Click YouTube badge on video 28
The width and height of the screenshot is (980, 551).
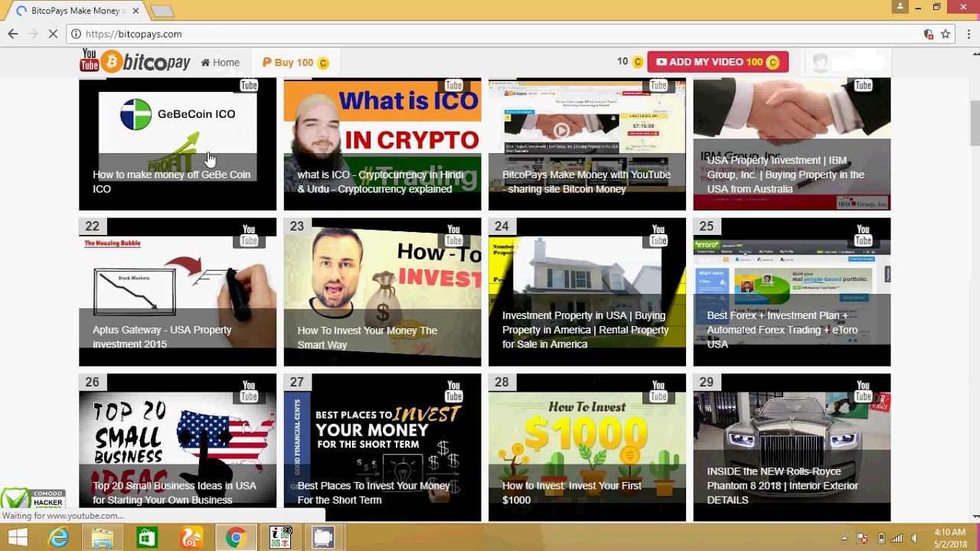tap(658, 391)
